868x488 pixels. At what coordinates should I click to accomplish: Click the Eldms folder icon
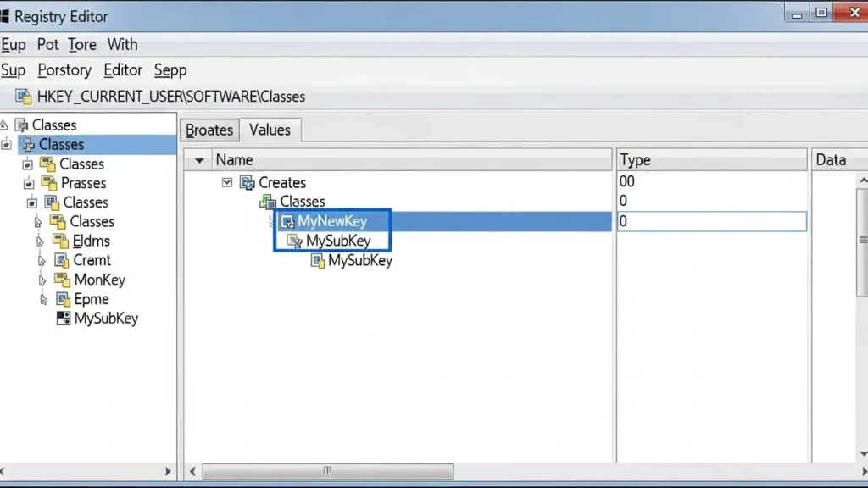(60, 241)
